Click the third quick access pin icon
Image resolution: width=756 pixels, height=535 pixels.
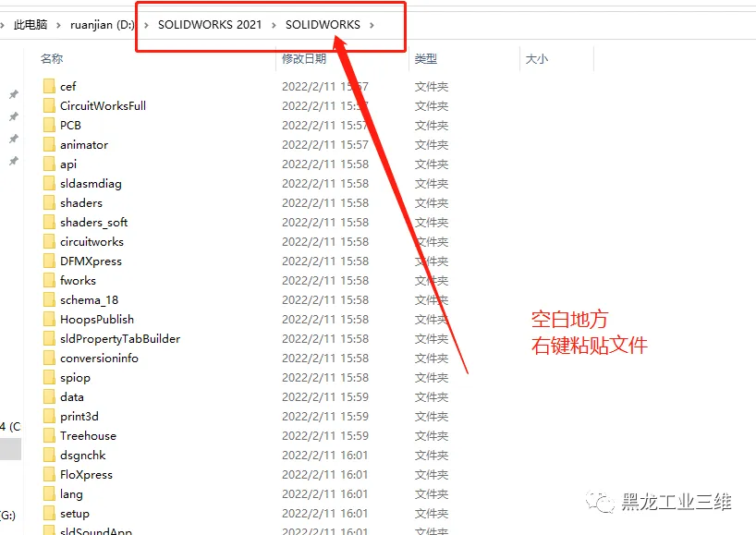pyautogui.click(x=14, y=139)
